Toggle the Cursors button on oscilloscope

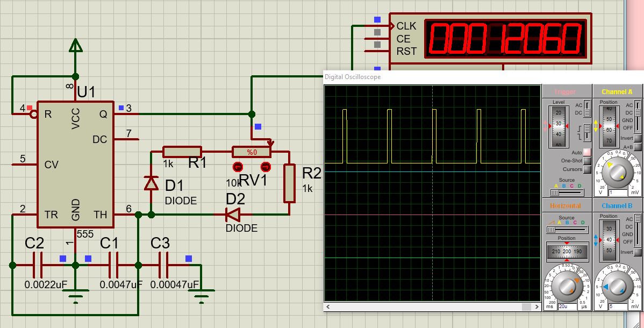587,169
